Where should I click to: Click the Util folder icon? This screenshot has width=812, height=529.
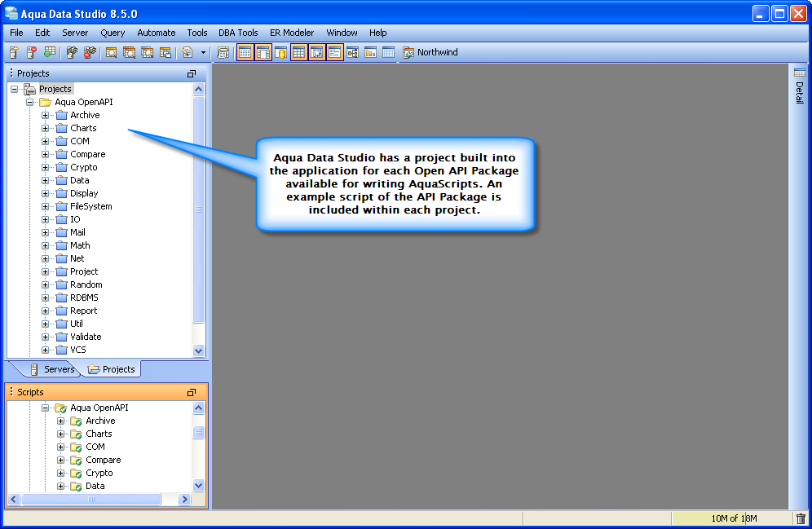point(62,324)
